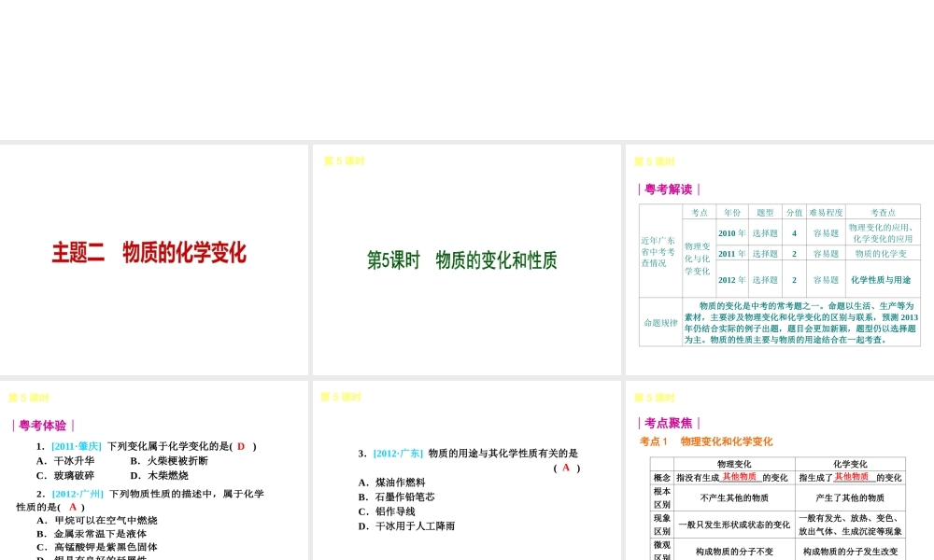Viewport: 934px width, 560px height.
Task: Click the 根本区别 row label
Action: point(662,497)
